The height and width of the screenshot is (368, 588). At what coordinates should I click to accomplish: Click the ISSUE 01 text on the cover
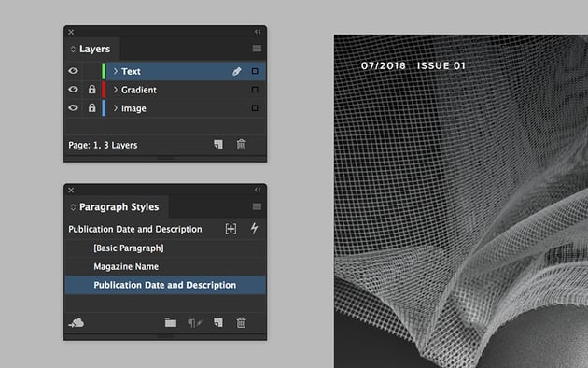[441, 65]
